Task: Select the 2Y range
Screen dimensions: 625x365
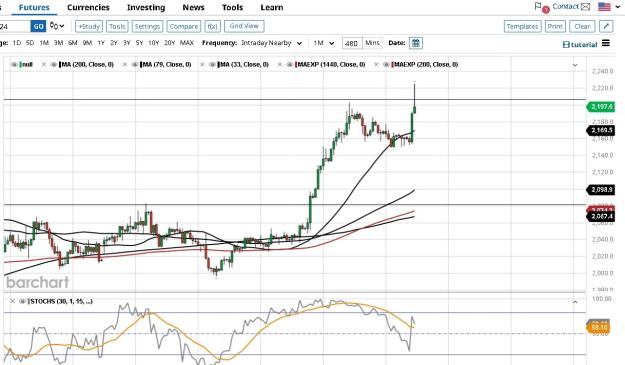Action: tap(114, 43)
